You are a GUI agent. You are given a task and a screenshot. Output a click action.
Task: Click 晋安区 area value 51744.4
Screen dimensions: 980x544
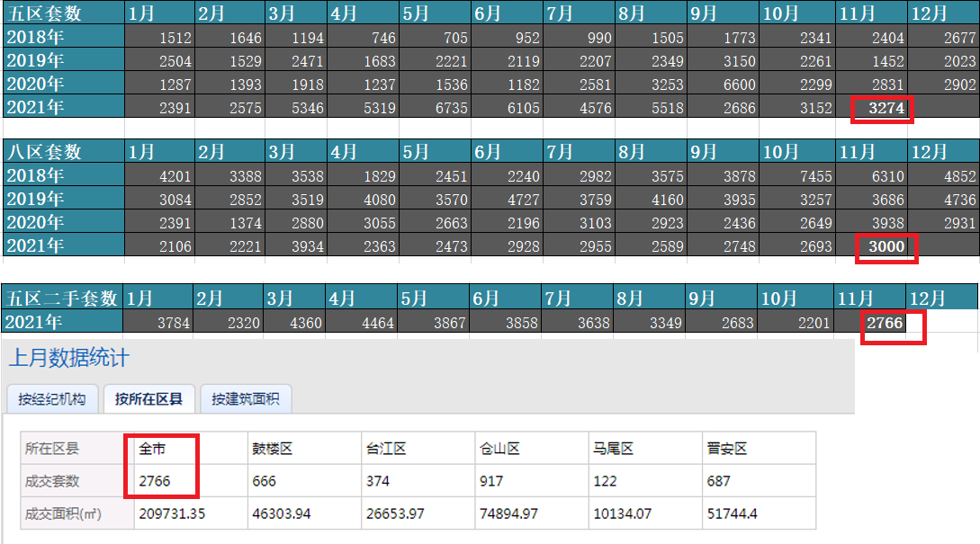[x=732, y=513]
